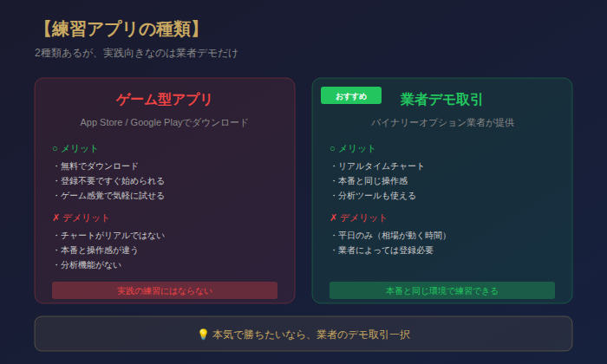607x364 pixels.
Task: Click the green 本番と同じ環境で練習できる banner
Action: click(x=441, y=290)
